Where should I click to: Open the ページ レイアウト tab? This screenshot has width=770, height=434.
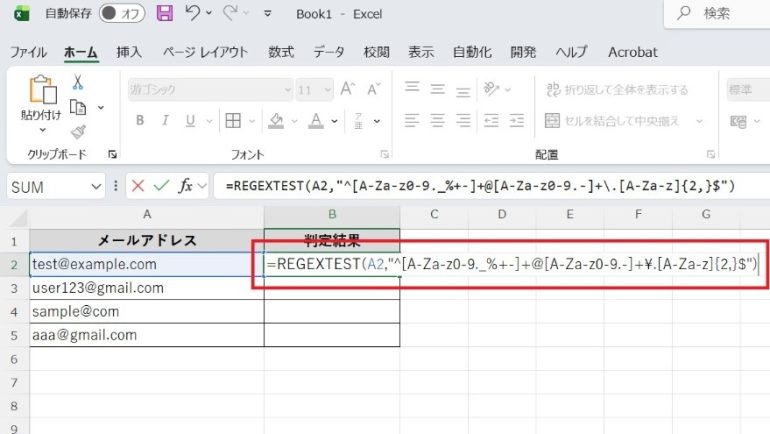pyautogui.click(x=205, y=52)
